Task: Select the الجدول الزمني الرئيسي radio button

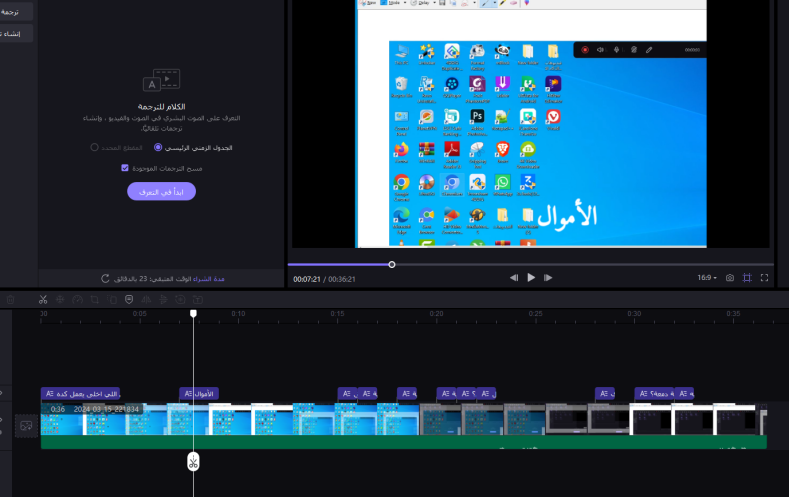Action: coord(158,147)
